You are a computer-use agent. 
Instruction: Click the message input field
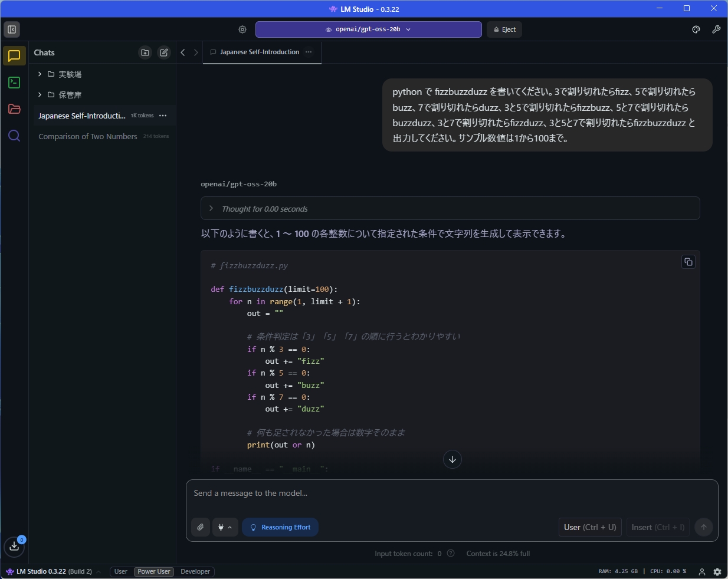click(x=452, y=494)
